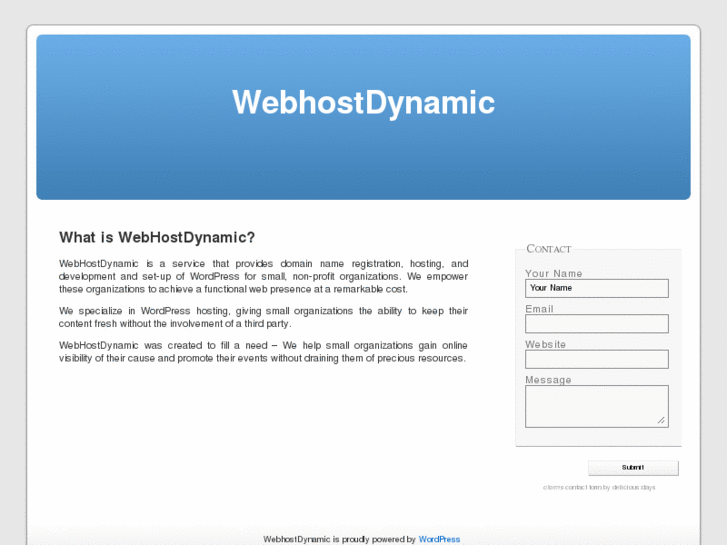
Task: Click 'WebhostDynamic is proudly powered by' text
Action: (x=339, y=539)
